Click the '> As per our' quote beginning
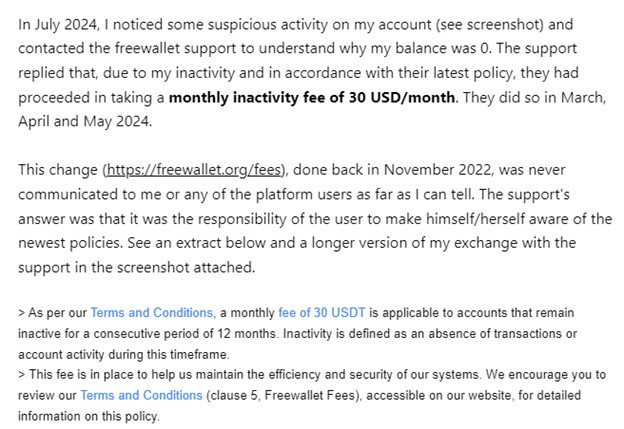 [x=52, y=313]
